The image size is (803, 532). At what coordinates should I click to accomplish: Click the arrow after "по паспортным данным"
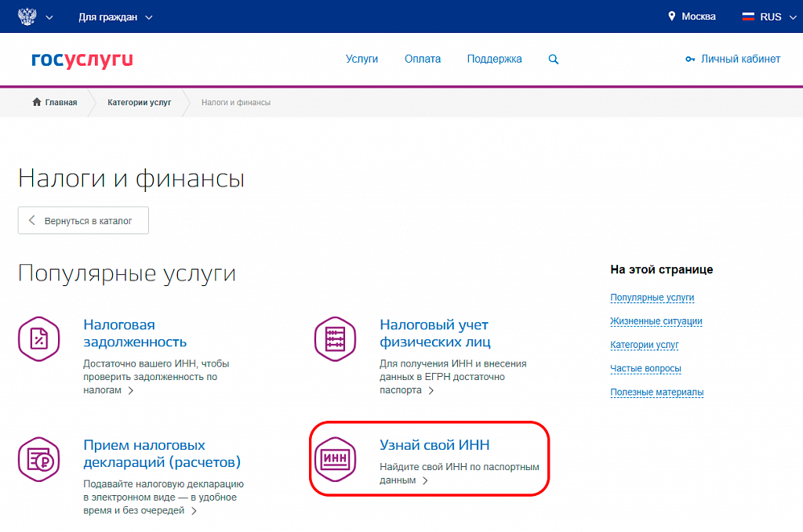424,480
